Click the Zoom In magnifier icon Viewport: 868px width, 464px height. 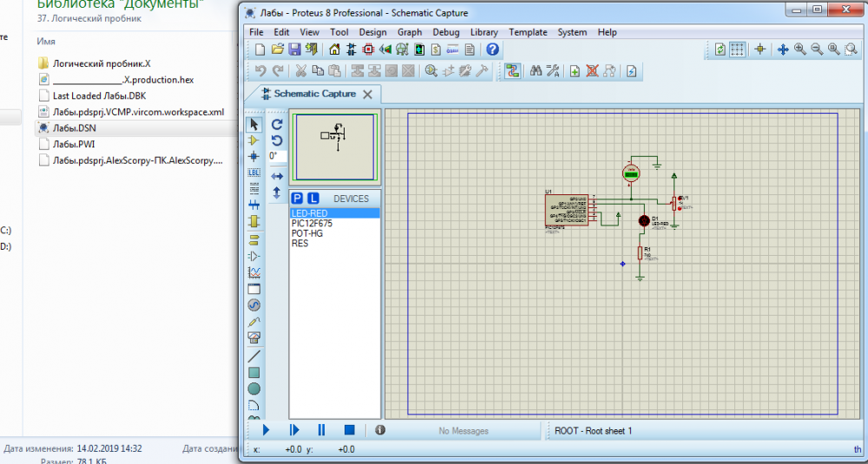tap(799, 49)
